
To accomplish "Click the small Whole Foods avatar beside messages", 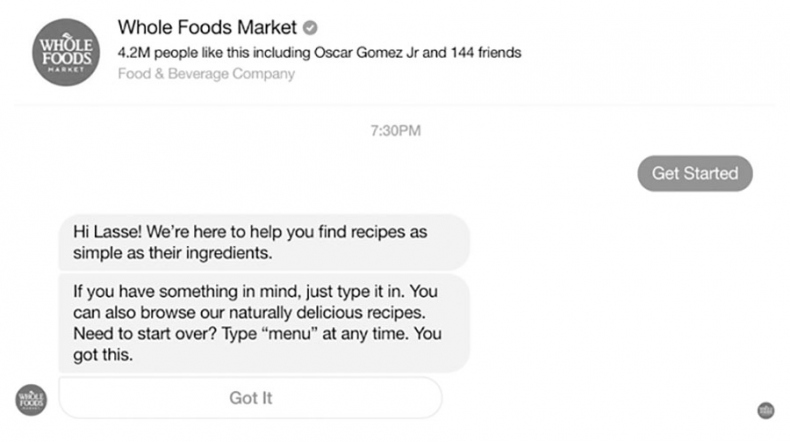I will [31, 397].
